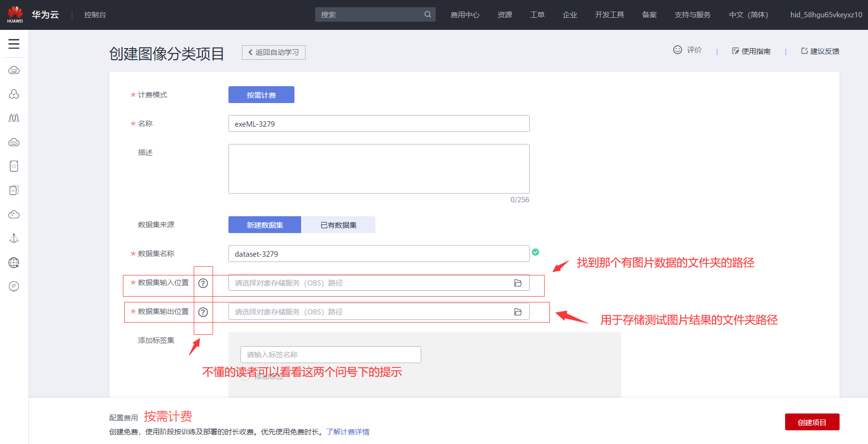Open the plain cloud outline sidebar icon
Image resolution: width=868 pixels, height=444 pixels.
coord(14,214)
